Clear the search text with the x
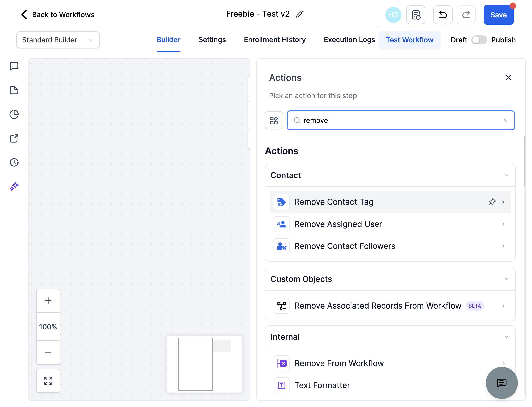Image resolution: width=532 pixels, height=407 pixels. pos(505,120)
